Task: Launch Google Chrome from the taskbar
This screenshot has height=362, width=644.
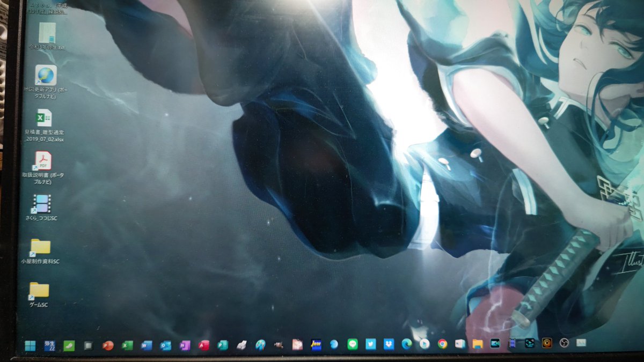Action: (x=443, y=344)
